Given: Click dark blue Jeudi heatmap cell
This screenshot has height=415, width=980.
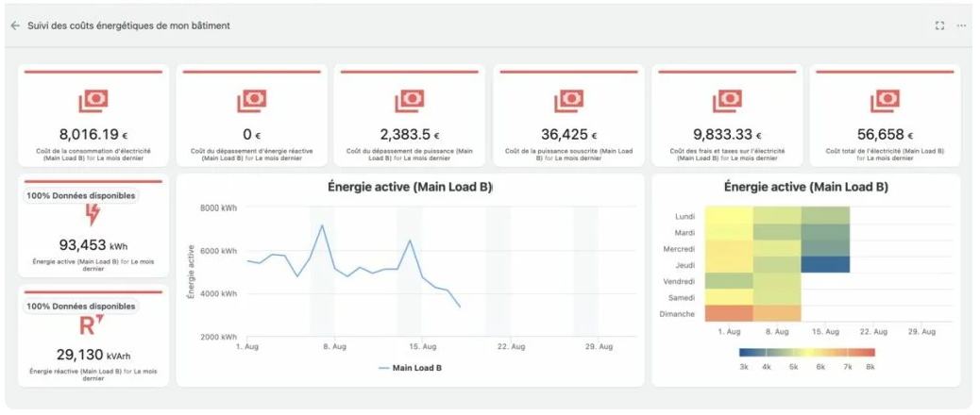Looking at the screenshot, I should point(825,265).
